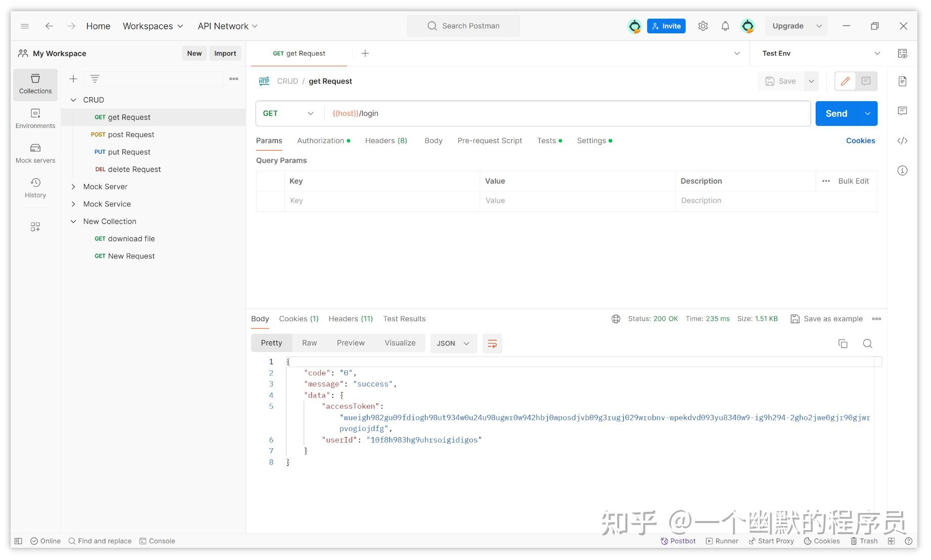The width and height of the screenshot is (931, 560).
Task: Collapse the CRUD collection
Action: 73,100
